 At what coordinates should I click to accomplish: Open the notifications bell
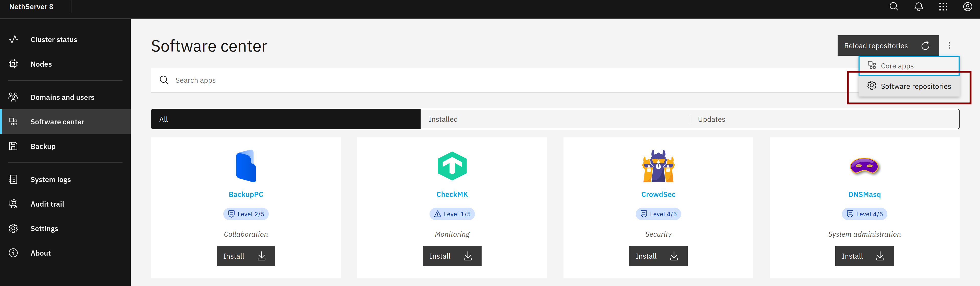pyautogui.click(x=918, y=7)
